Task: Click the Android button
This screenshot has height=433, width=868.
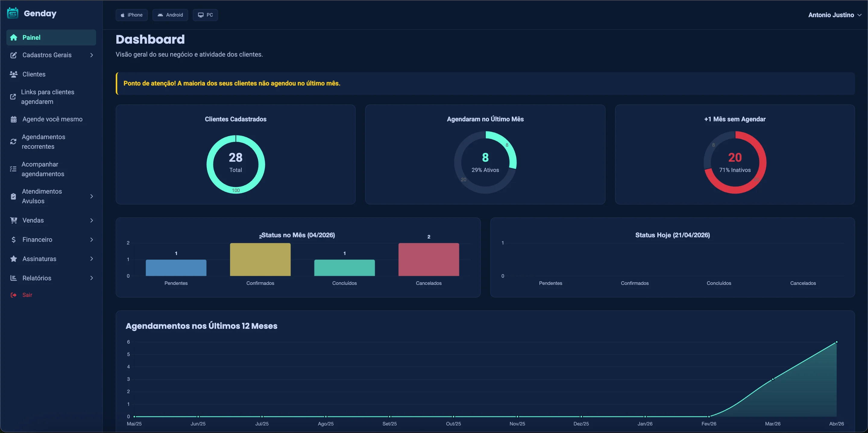Action: point(170,15)
